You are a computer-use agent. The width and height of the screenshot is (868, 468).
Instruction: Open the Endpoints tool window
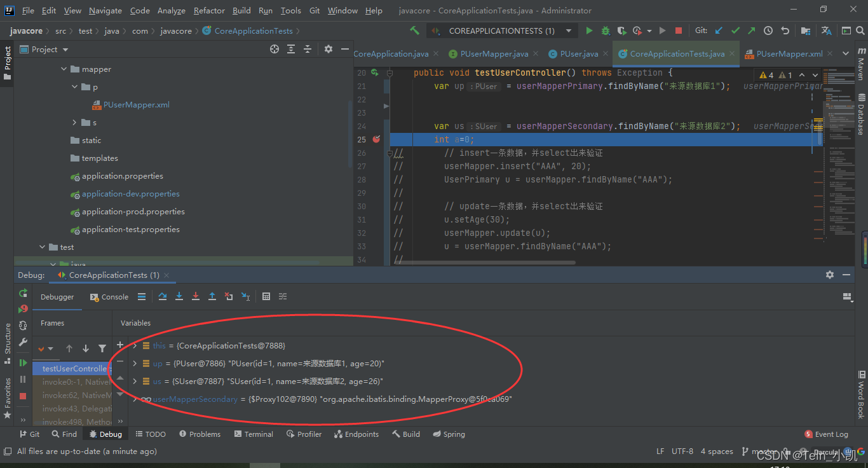click(x=356, y=434)
